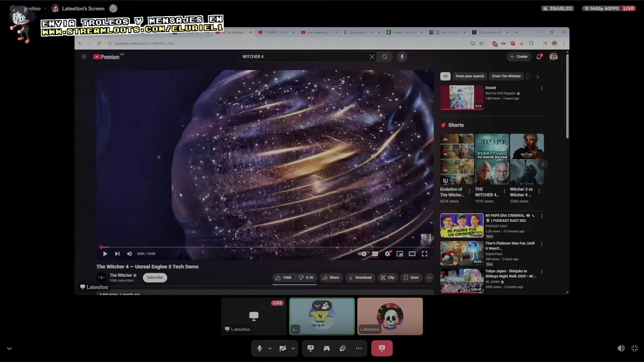The height and width of the screenshot is (362, 644).
Task: Select From The Witcher chip
Action: [x=506, y=76]
